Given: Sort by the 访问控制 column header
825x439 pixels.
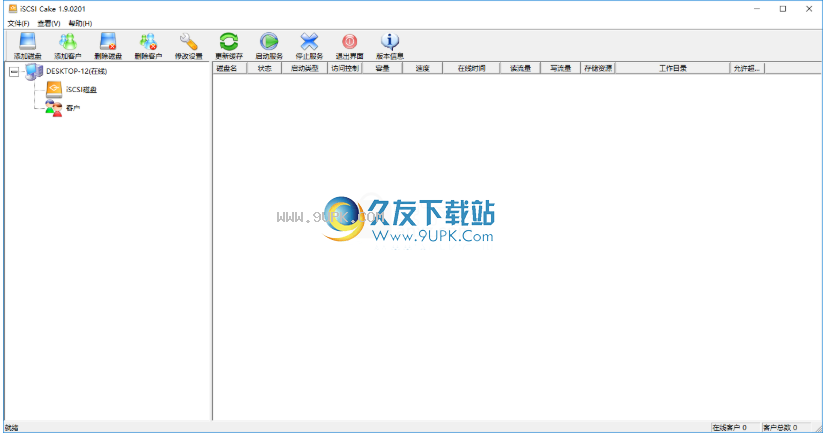Looking at the screenshot, I should pos(345,68).
